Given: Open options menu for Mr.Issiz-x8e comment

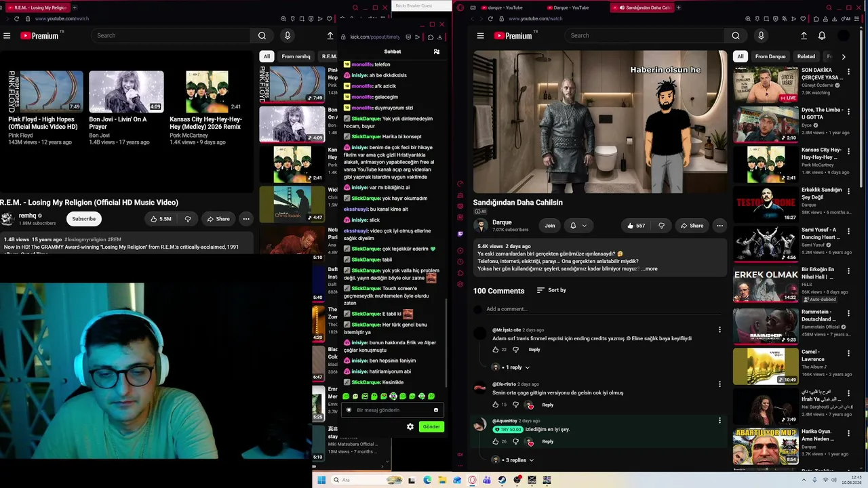Looking at the screenshot, I should tap(719, 330).
